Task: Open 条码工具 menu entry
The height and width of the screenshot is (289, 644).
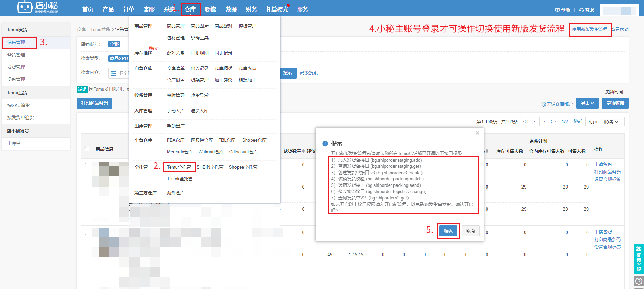Action: click(199, 38)
